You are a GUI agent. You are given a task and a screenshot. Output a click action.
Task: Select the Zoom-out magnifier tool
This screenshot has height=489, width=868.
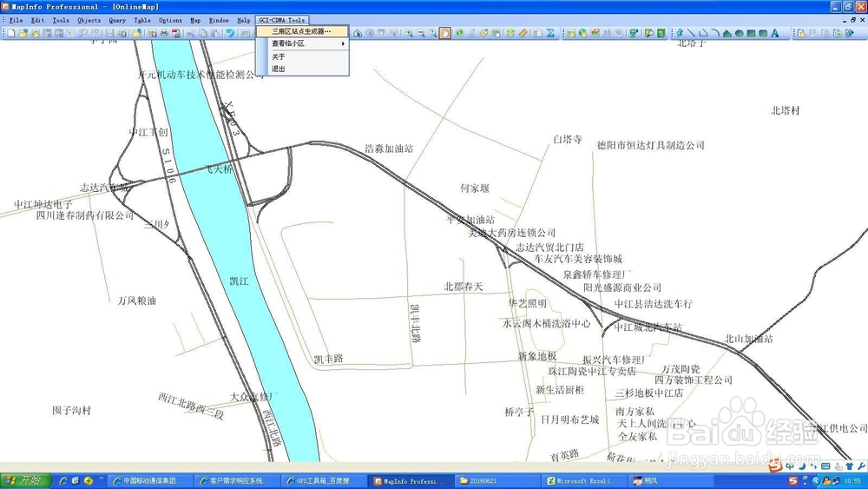coord(421,33)
